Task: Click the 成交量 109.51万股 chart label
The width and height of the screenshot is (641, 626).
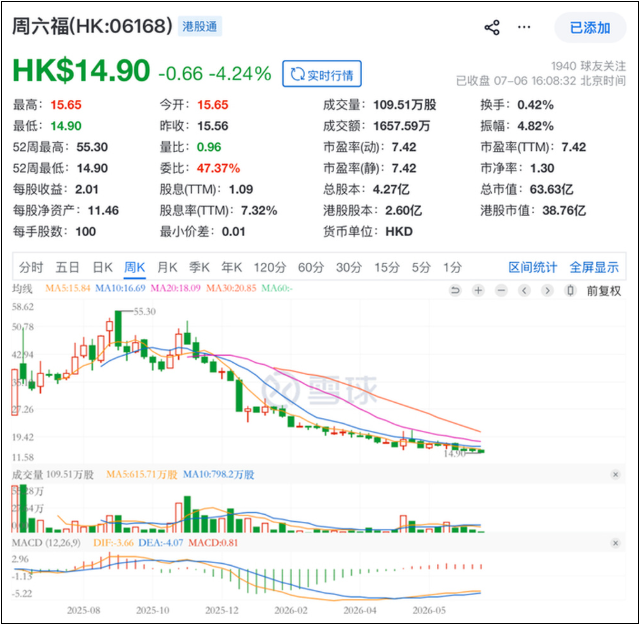Action: [53, 475]
